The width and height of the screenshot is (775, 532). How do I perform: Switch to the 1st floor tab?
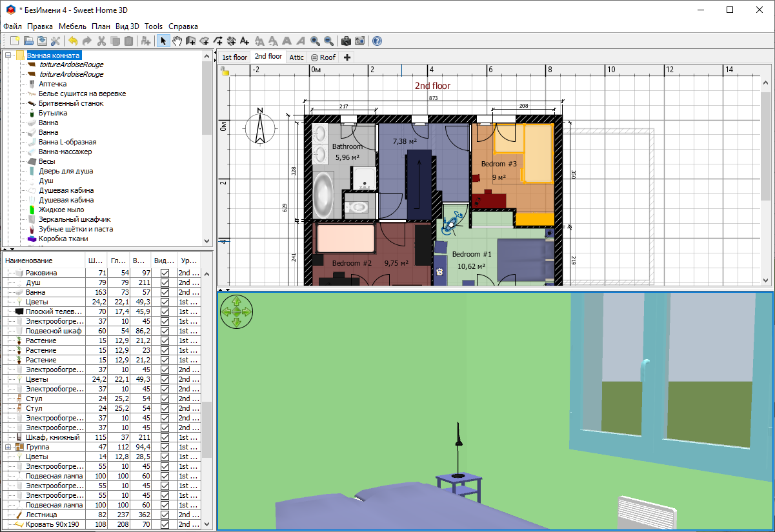234,57
